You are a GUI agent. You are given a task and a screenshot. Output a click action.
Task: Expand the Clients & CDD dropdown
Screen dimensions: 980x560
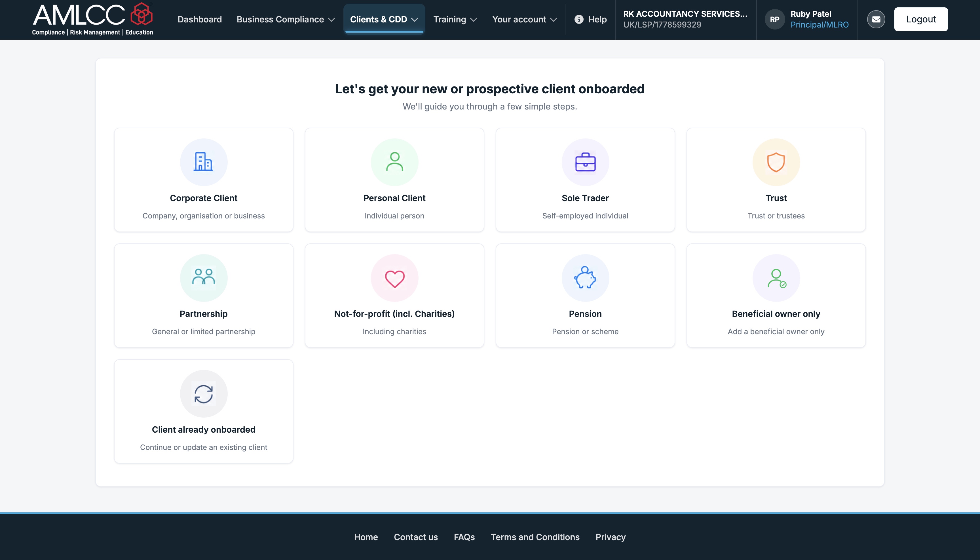pos(384,19)
